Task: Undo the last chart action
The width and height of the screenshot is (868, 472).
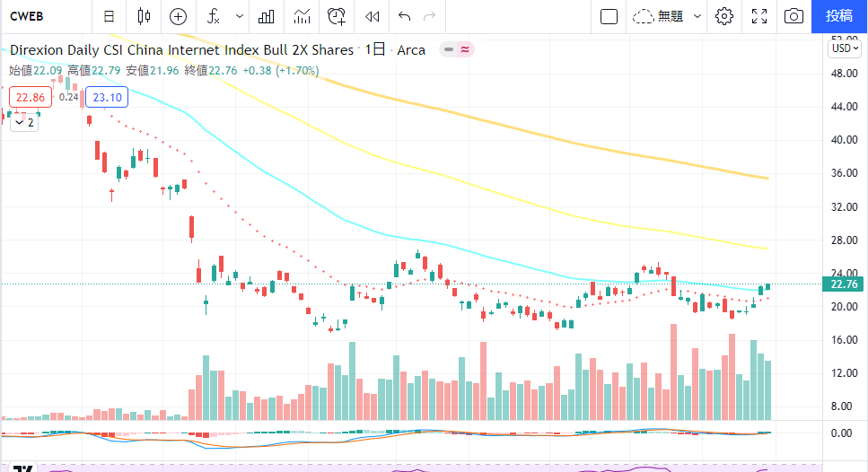Action: click(404, 16)
